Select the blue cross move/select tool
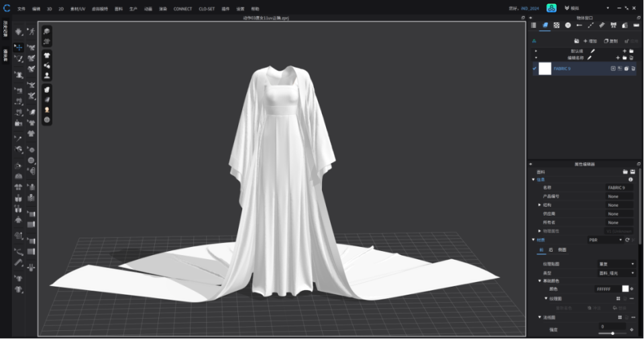The width and height of the screenshot is (644, 339). pos(19,47)
